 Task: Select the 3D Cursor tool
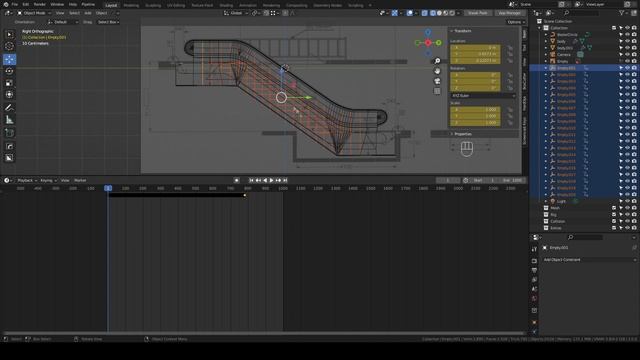pyautogui.click(x=9, y=46)
